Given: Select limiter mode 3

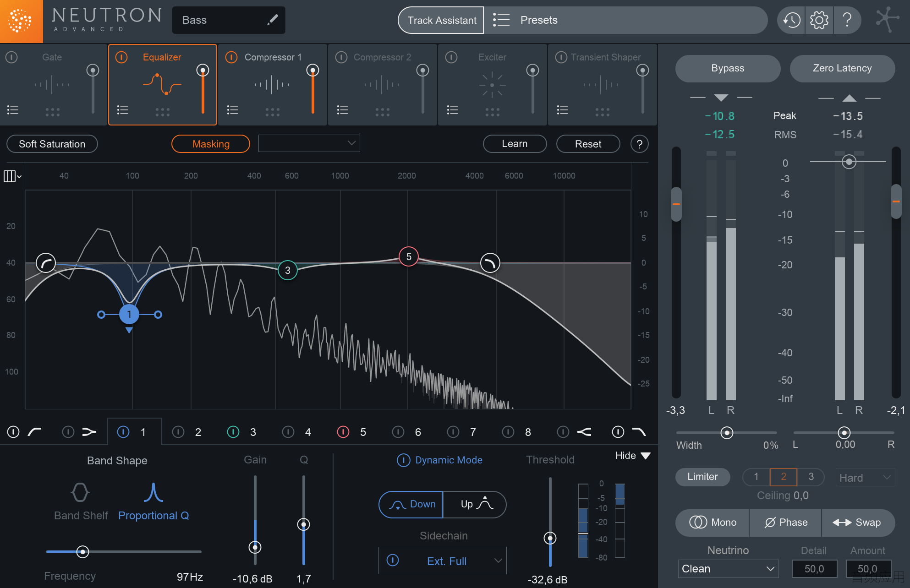Looking at the screenshot, I should [x=811, y=477].
